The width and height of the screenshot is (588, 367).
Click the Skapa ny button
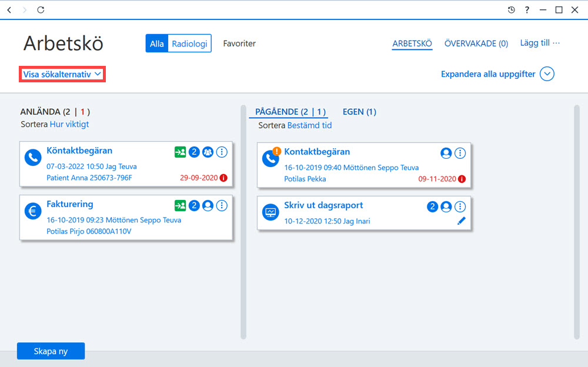coord(51,351)
